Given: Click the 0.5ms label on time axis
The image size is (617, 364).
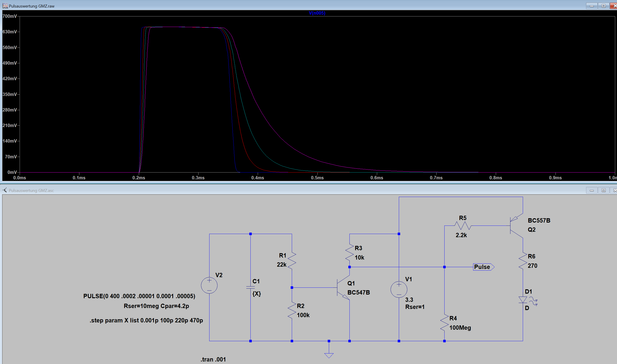Looking at the screenshot, I should pos(317,178).
